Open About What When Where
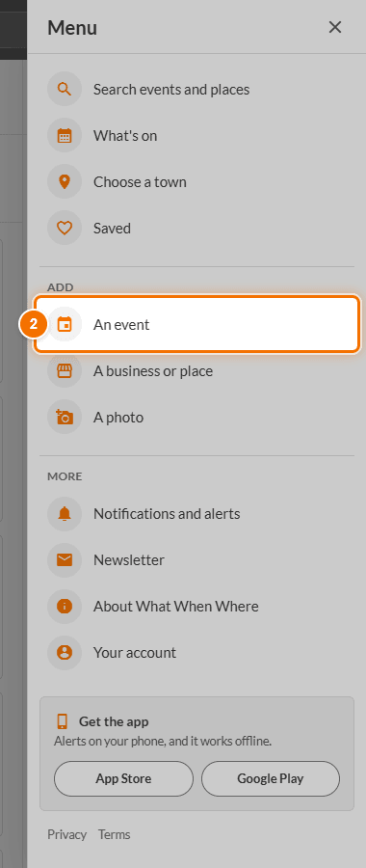 click(x=196, y=607)
